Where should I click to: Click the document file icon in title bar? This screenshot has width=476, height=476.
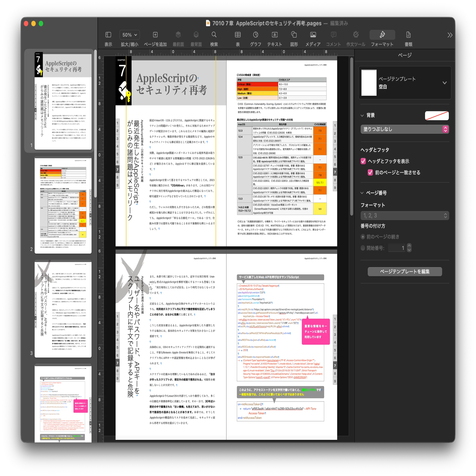[208, 23]
